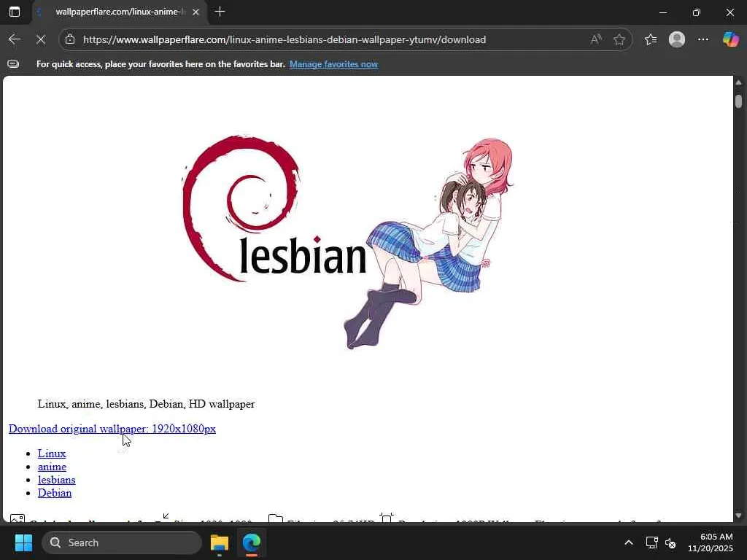Open the Debian tag link
Screen dimensions: 747x560
(55, 493)
